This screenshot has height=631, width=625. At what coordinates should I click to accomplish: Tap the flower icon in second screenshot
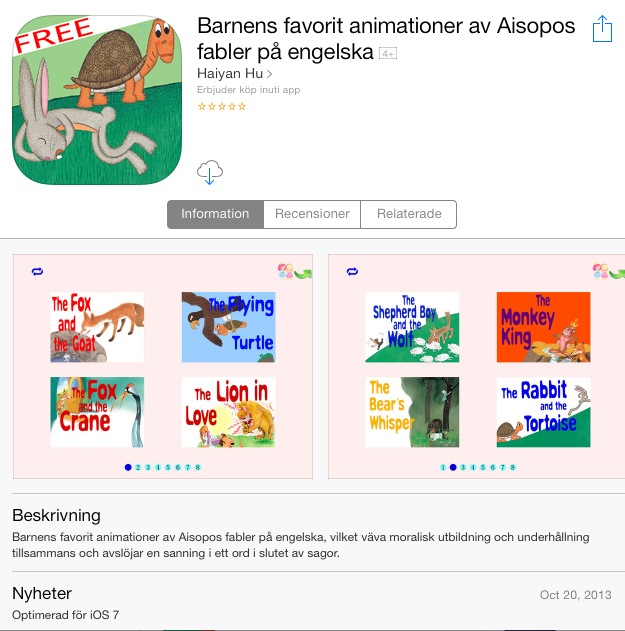point(600,270)
